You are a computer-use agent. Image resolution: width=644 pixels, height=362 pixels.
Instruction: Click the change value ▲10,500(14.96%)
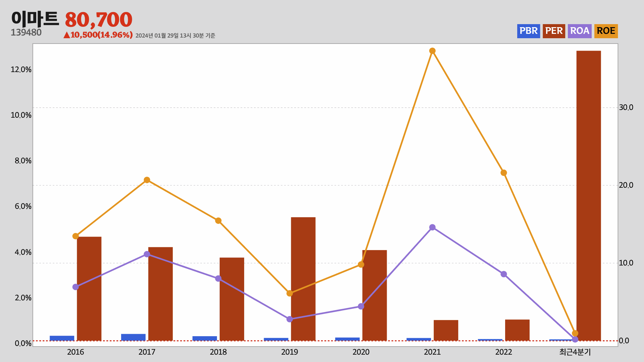pos(98,35)
